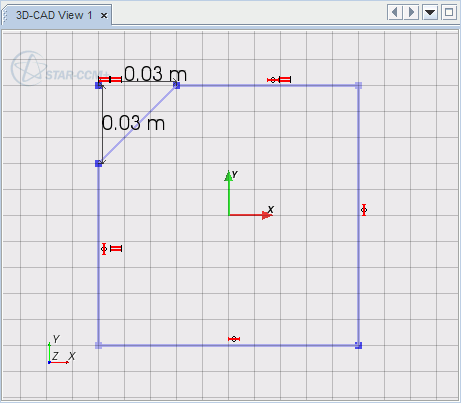Click the horizontal constraint icon on bottom edge
This screenshot has height=403, width=461.
point(234,339)
